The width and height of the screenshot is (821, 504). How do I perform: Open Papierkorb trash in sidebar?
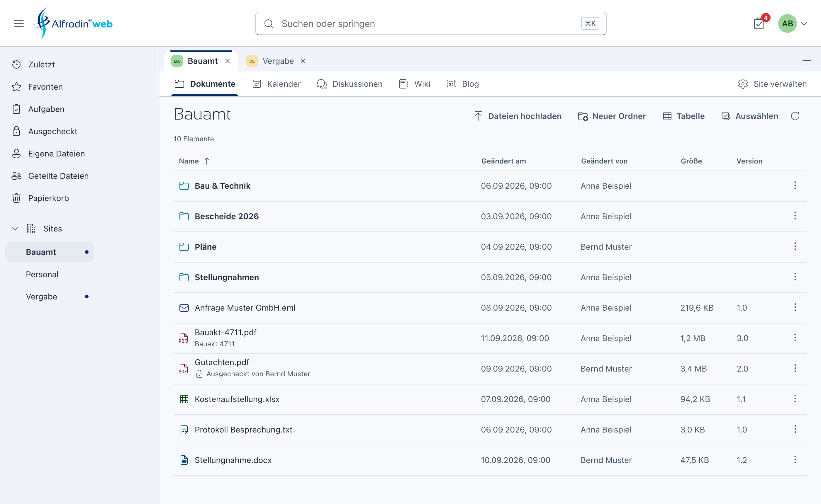point(40,198)
